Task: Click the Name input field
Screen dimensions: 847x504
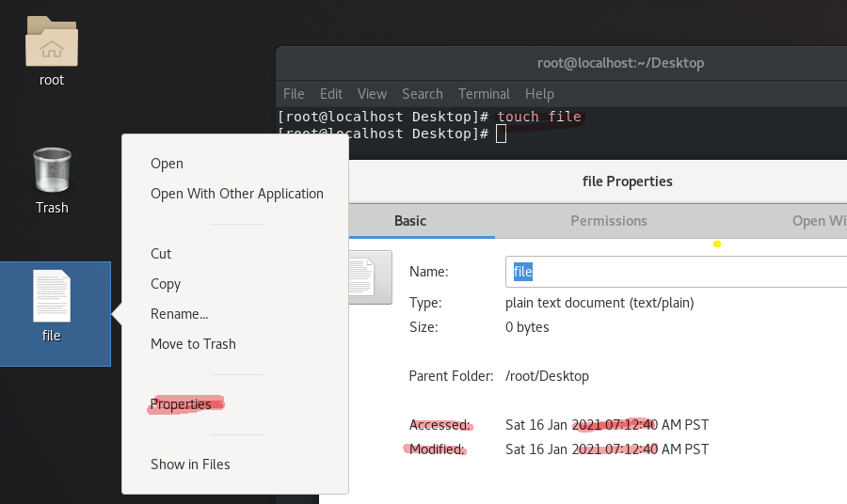Action: pyautogui.click(x=677, y=272)
